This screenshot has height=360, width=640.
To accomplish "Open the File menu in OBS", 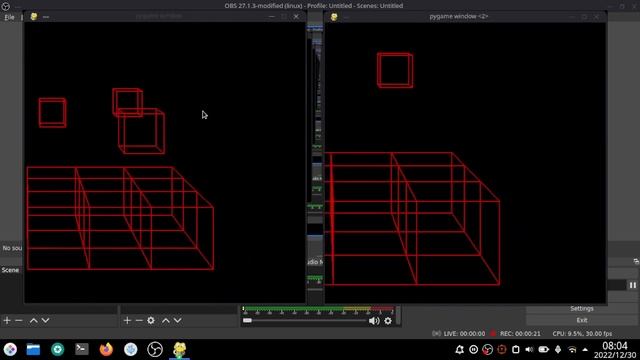I will 9,17.
